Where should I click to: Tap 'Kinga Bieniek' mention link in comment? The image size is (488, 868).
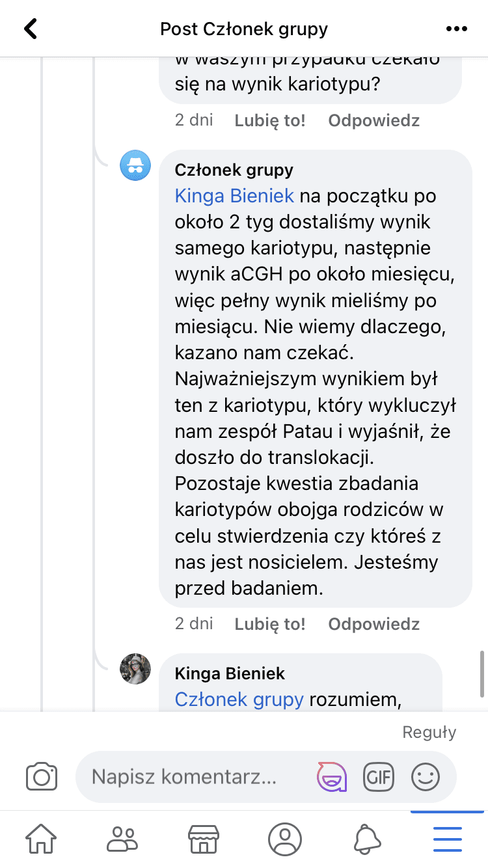[234, 196]
